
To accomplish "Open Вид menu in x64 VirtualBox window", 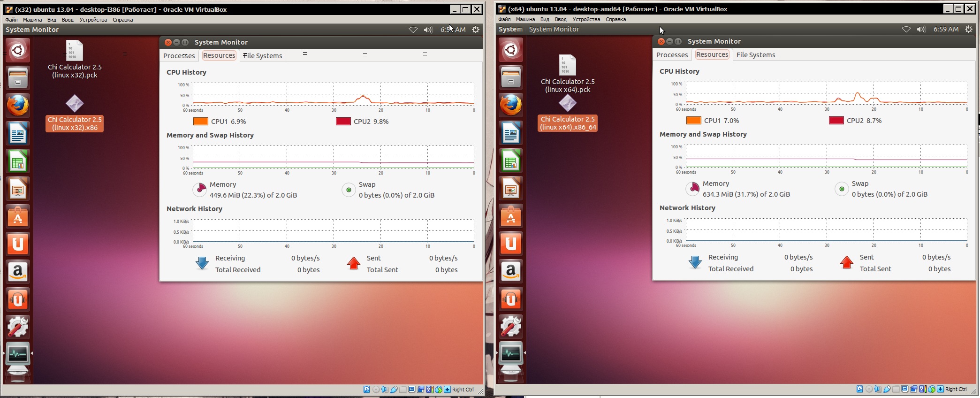I will tap(545, 19).
